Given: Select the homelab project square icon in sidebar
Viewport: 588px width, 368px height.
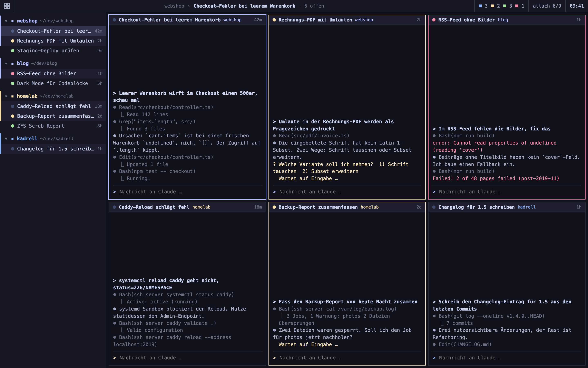Looking at the screenshot, I should point(12,96).
